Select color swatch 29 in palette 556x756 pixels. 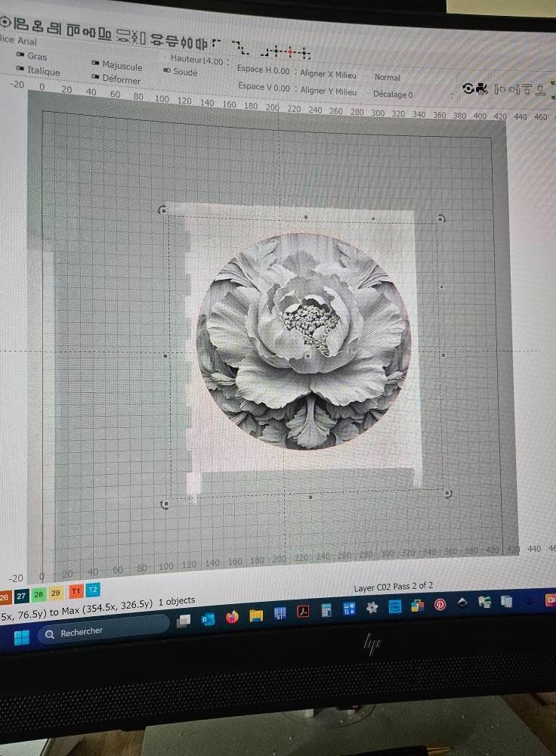point(55,593)
